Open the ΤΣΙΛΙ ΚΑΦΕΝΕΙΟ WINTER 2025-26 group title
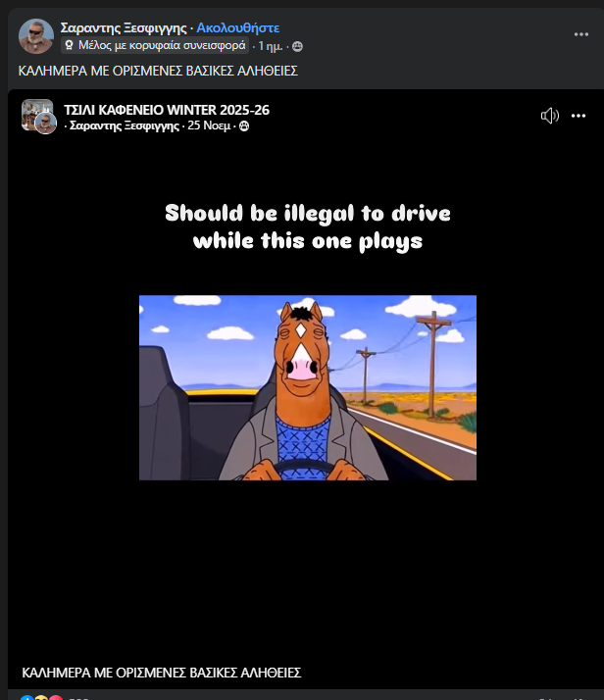Screen dimensions: 604x700 [x=167, y=110]
